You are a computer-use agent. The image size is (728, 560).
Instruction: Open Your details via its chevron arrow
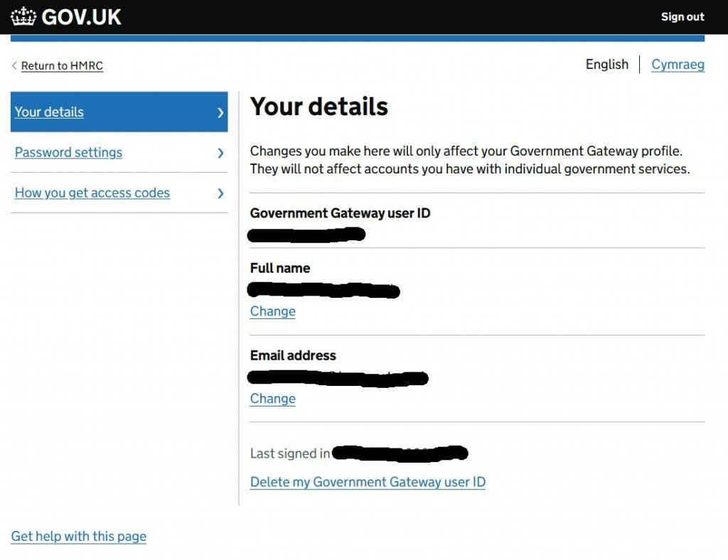220,112
